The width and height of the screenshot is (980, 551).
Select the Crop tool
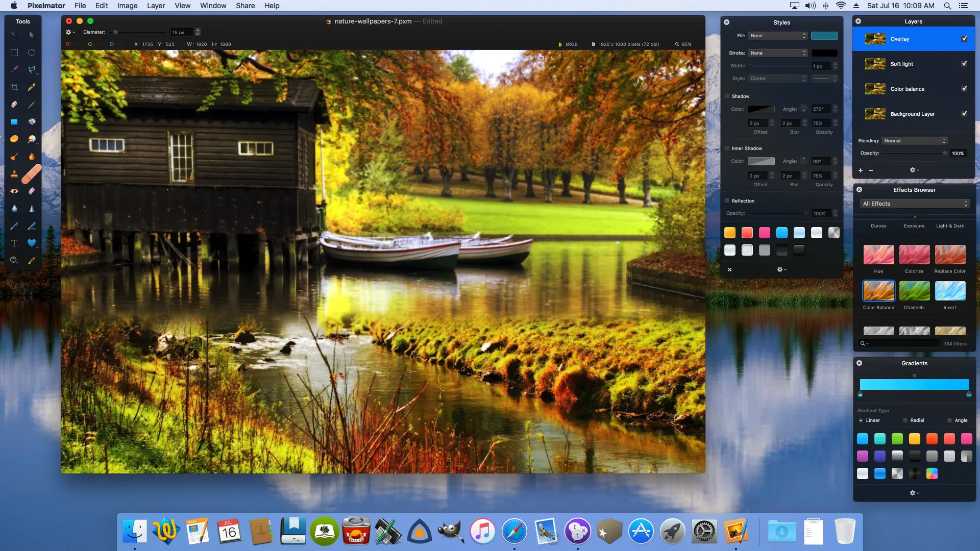tap(14, 87)
